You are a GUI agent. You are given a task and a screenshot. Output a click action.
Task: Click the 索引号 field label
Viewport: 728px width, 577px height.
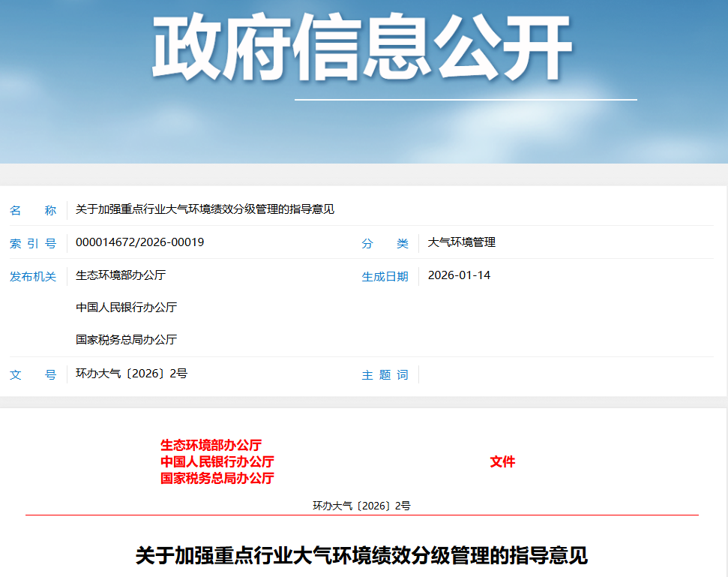click(33, 242)
